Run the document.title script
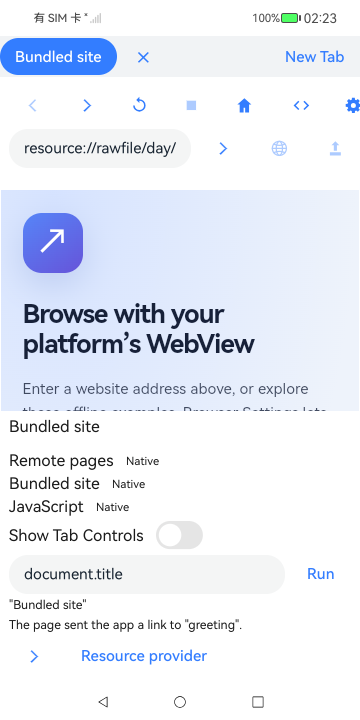Image resolution: width=360 pixels, height=720 pixels. coord(321,574)
